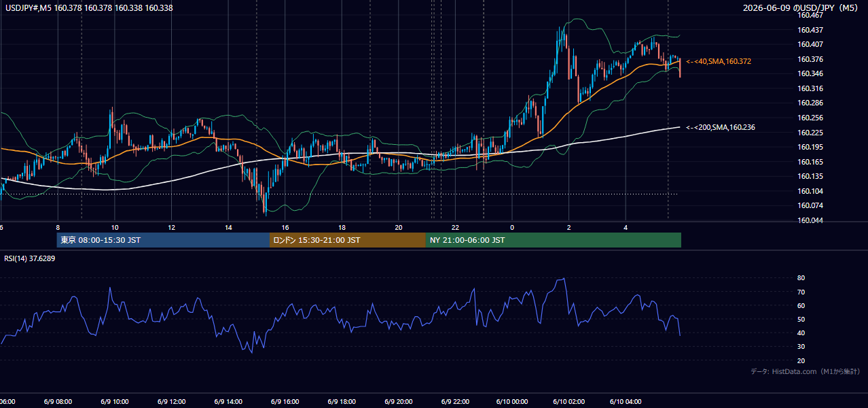Click the bottom date label 6/9 10:00
868x408 pixels.
(115, 401)
